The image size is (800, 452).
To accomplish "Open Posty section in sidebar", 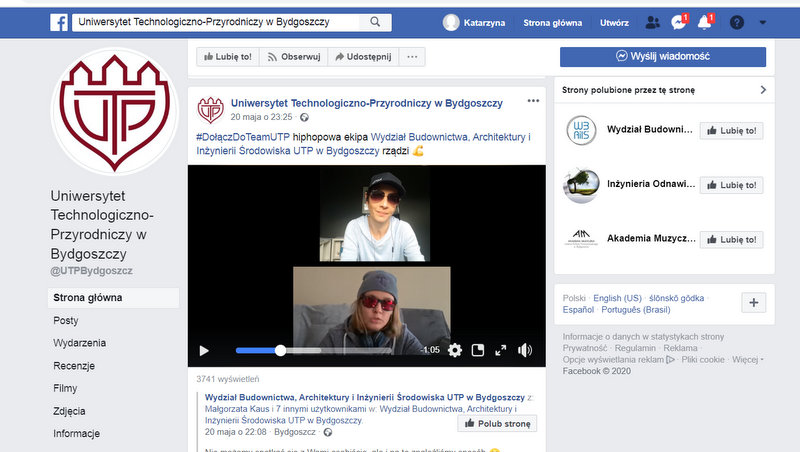I will [x=66, y=321].
